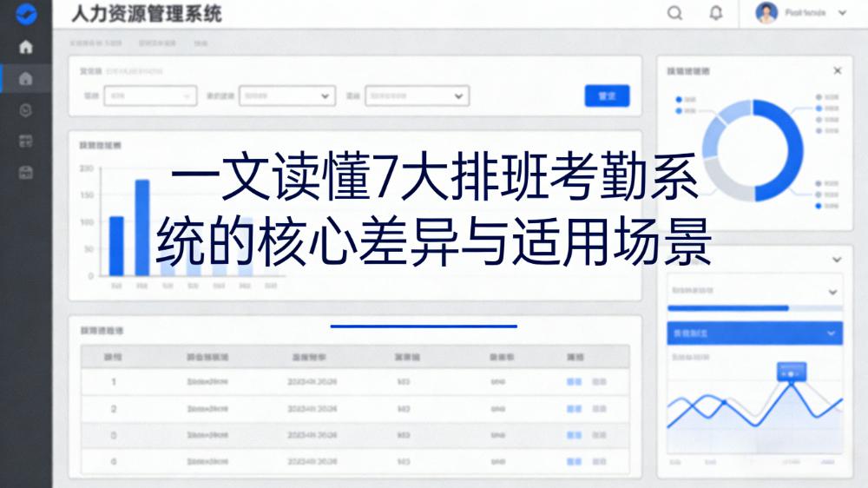Click the search magnifier in header
Screen dimensions: 868x488
point(674,13)
